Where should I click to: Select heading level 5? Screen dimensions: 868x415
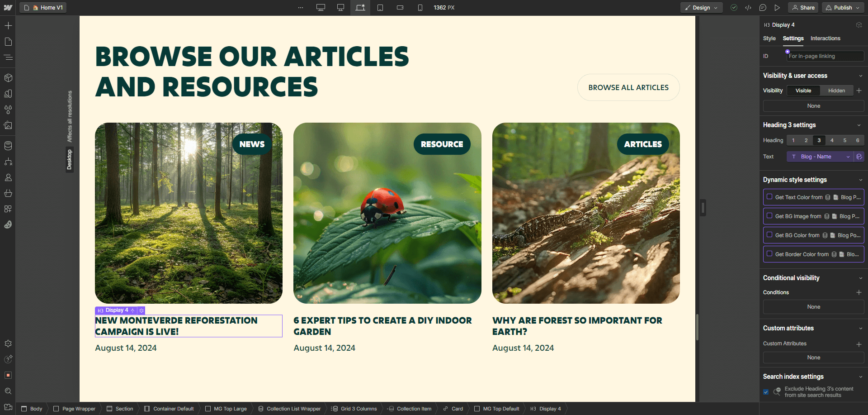click(x=844, y=140)
